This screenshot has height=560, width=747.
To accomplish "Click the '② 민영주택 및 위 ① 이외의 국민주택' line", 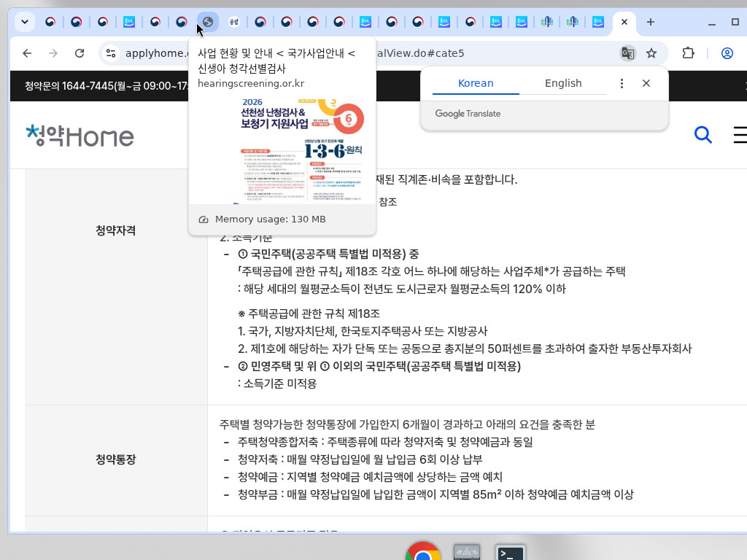I will tap(379, 366).
